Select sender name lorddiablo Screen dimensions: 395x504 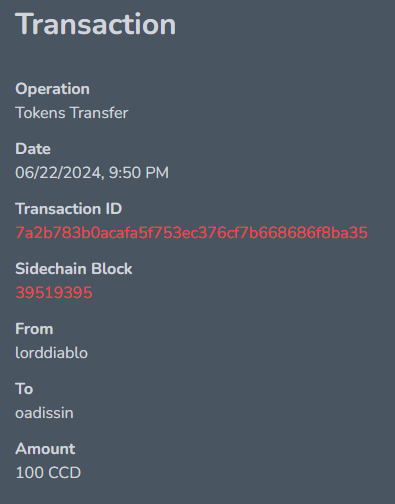[x=52, y=353]
